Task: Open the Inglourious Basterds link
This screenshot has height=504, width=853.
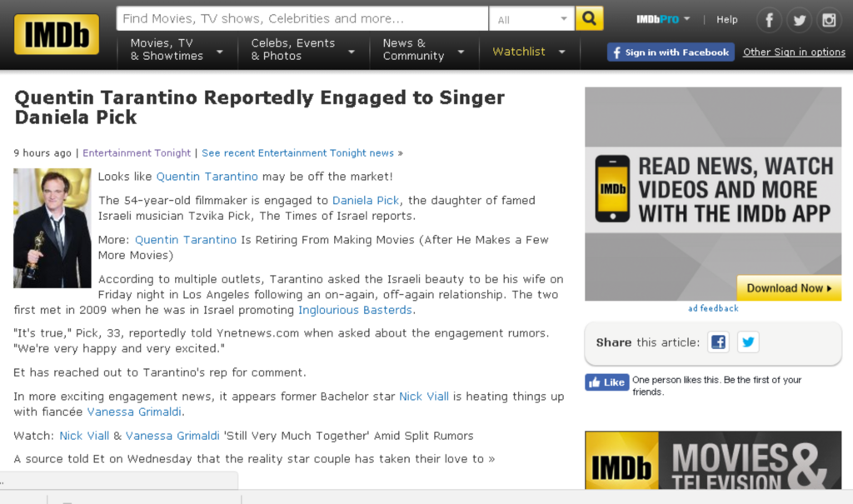Action: pyautogui.click(x=355, y=310)
